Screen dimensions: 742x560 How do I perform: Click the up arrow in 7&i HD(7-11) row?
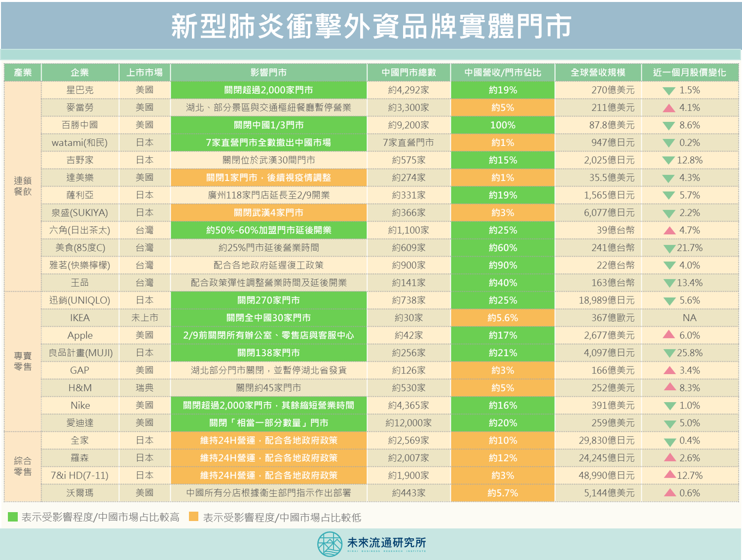[x=669, y=475]
